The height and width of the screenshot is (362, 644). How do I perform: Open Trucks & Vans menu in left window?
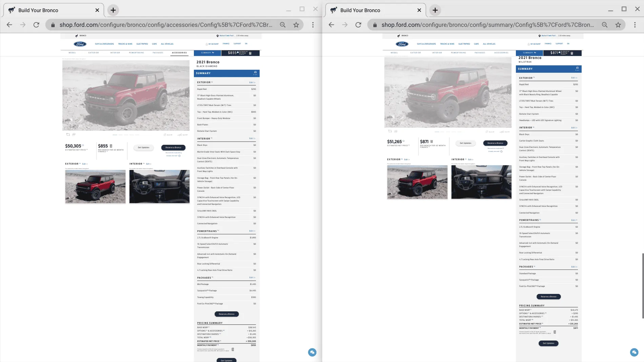(x=125, y=44)
